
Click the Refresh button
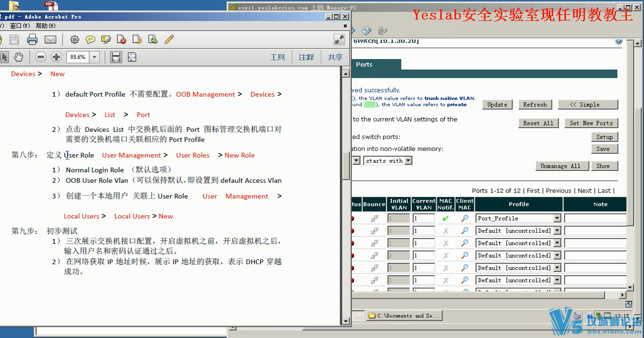(x=535, y=105)
